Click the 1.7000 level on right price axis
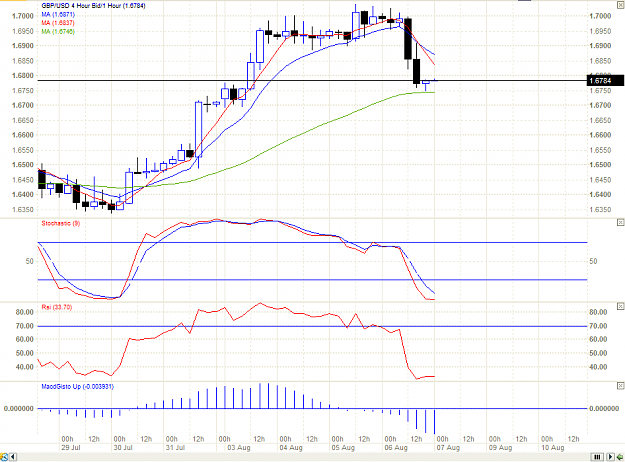 tap(600, 16)
